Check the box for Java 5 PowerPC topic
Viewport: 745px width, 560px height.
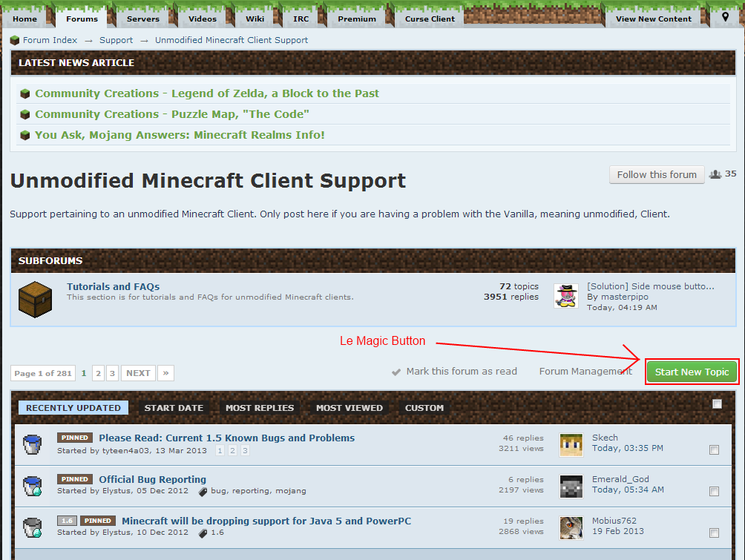714,533
